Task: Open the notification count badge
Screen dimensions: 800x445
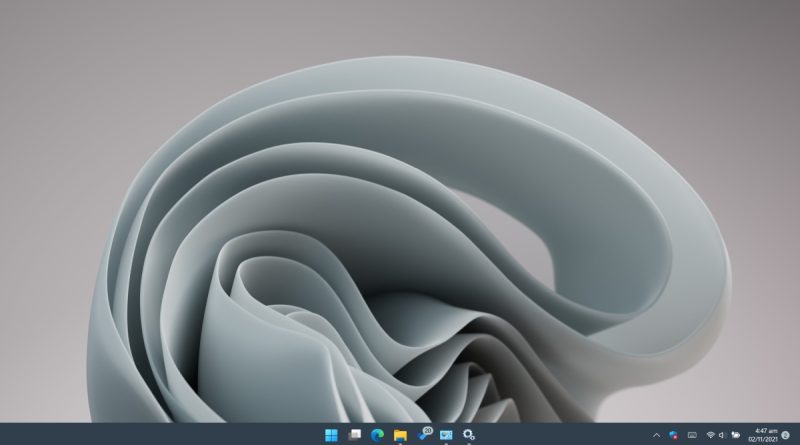Action: tap(786, 435)
